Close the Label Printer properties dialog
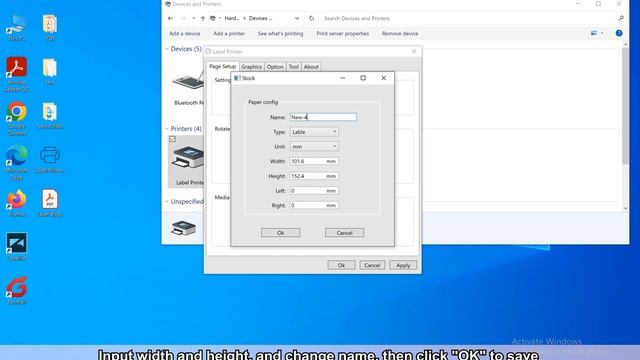 pyautogui.click(x=414, y=51)
